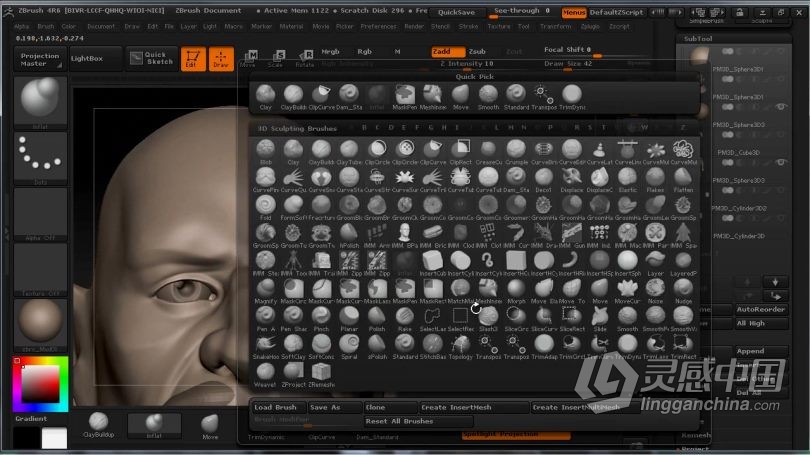
Task: Activate Rotate transform mode
Action: [x=305, y=59]
